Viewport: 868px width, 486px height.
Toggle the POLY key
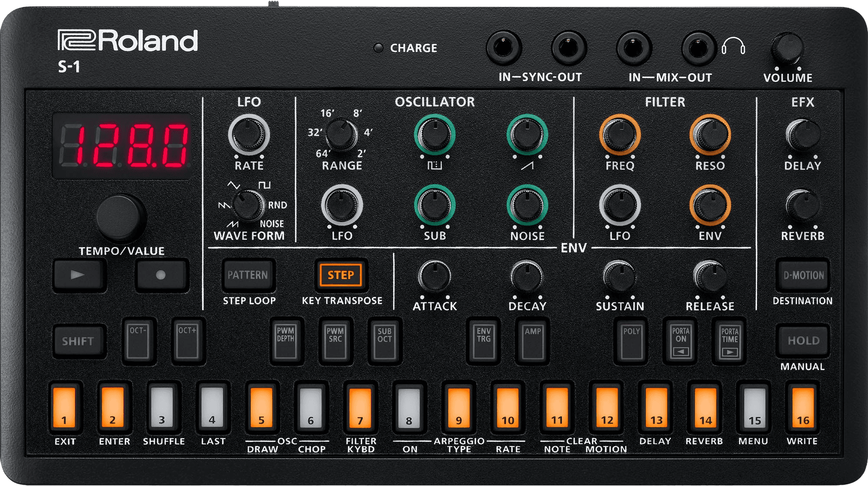click(631, 341)
